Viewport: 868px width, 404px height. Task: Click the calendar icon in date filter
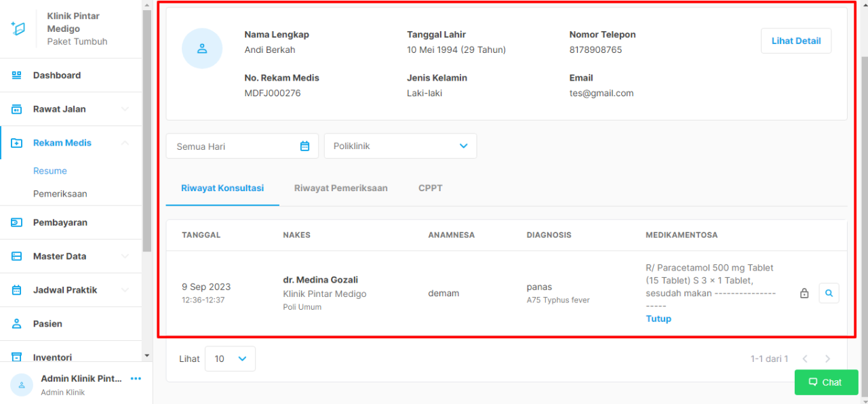tap(304, 146)
